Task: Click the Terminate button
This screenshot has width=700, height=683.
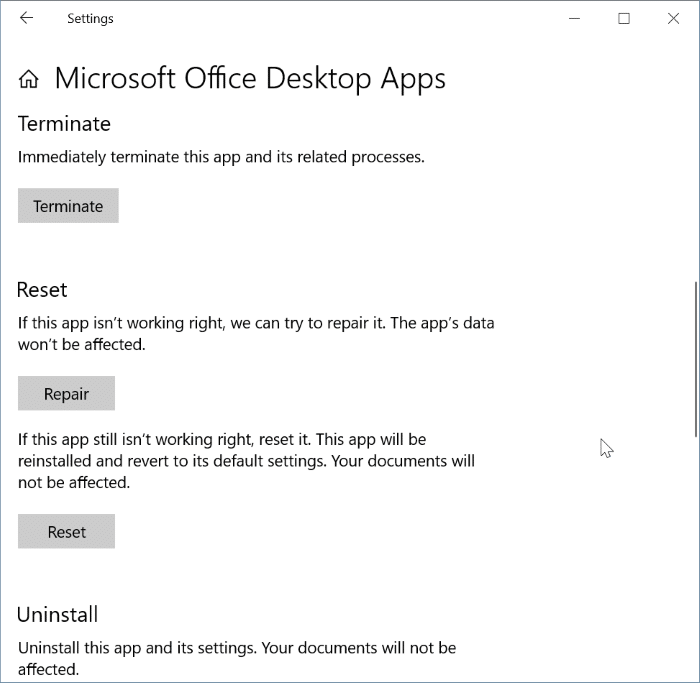Action: coord(68,205)
